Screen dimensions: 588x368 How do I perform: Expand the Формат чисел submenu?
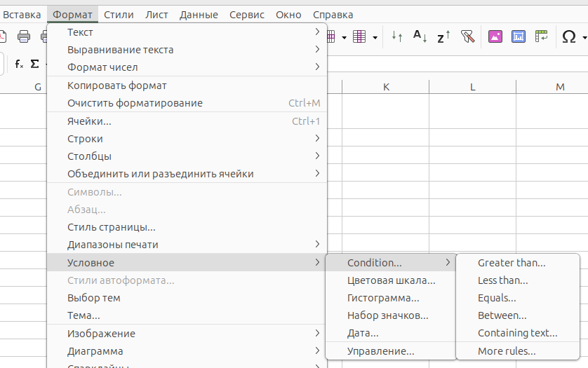[187, 67]
